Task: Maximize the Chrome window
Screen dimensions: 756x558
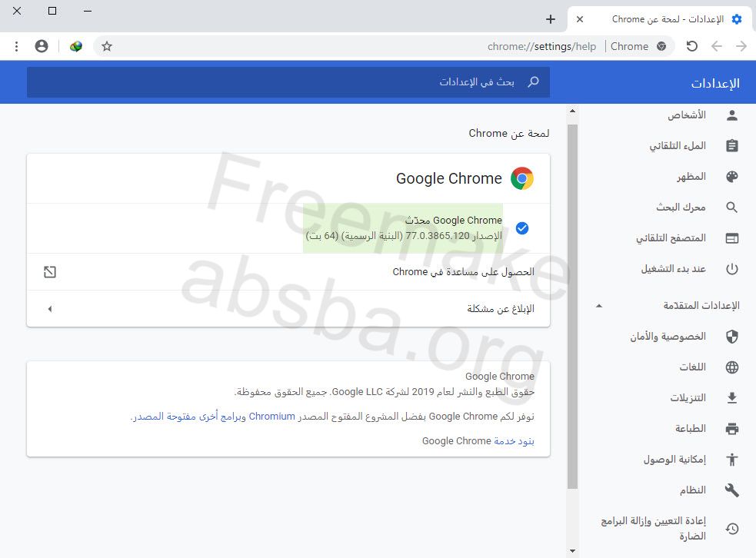Action: 52,11
